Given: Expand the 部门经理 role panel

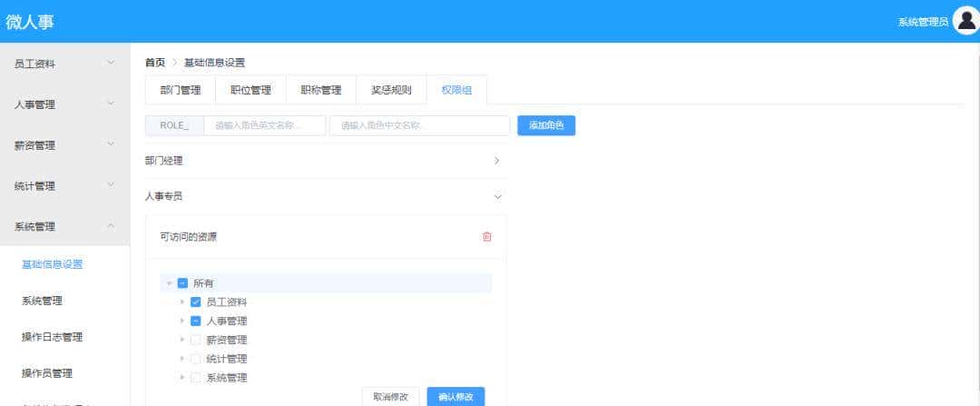Looking at the screenshot, I should pos(326,161).
